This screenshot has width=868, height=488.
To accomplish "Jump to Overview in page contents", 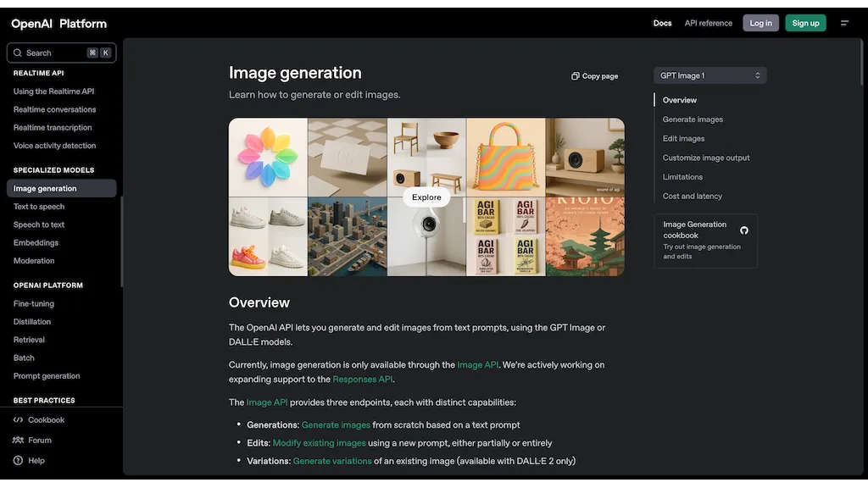I will [679, 100].
